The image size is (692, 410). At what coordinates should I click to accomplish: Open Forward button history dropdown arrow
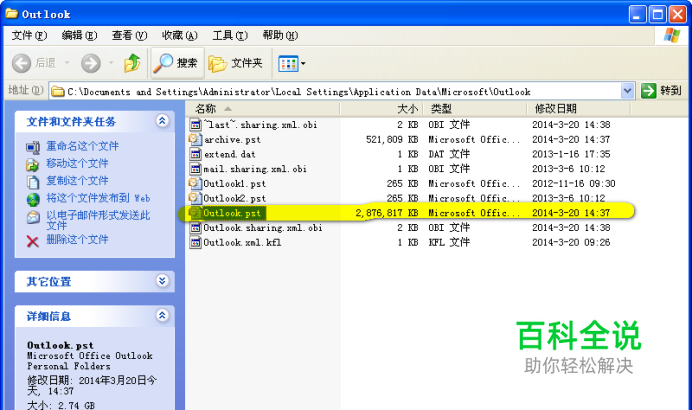click(111, 63)
